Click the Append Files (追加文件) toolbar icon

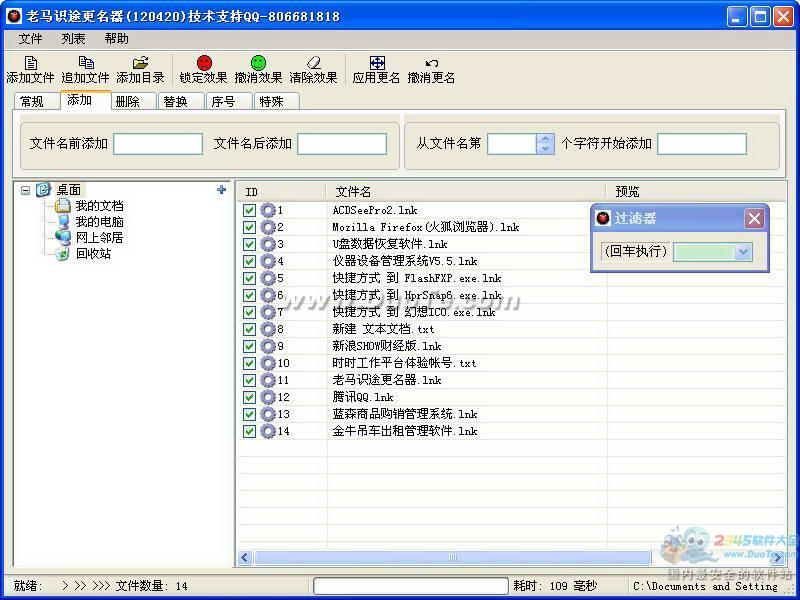pos(86,63)
